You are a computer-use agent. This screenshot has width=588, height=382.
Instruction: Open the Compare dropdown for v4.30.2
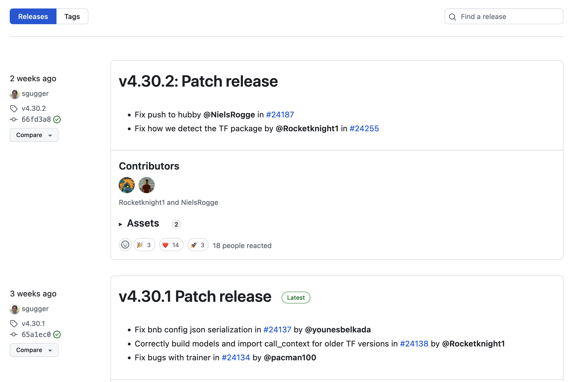pyautogui.click(x=34, y=135)
